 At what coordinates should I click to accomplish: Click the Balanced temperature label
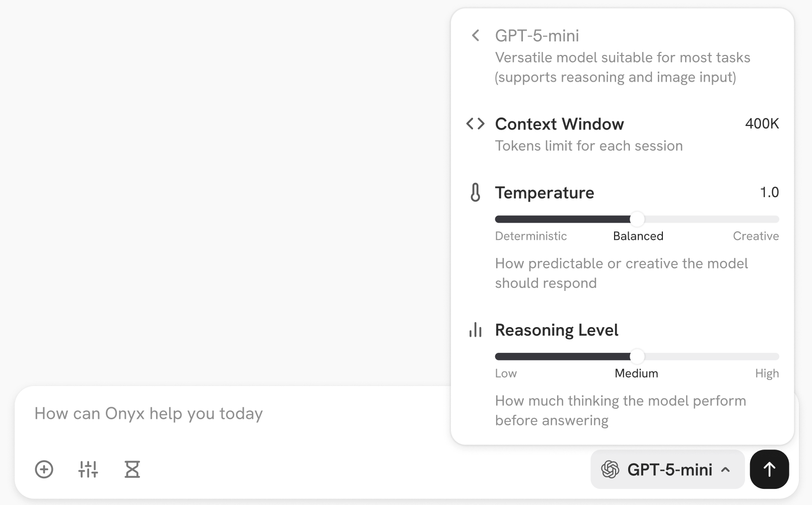click(638, 236)
